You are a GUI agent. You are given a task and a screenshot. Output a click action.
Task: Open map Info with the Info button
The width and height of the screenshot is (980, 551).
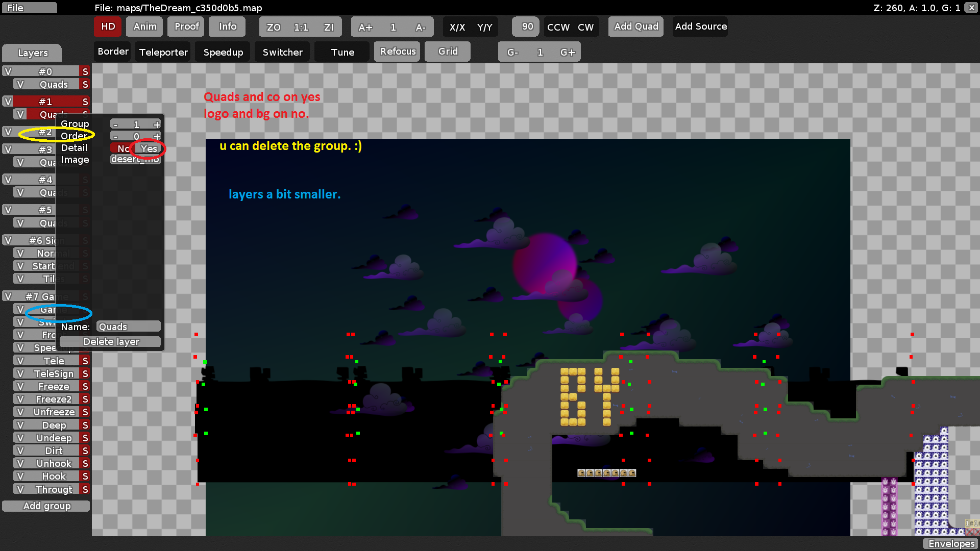click(227, 26)
